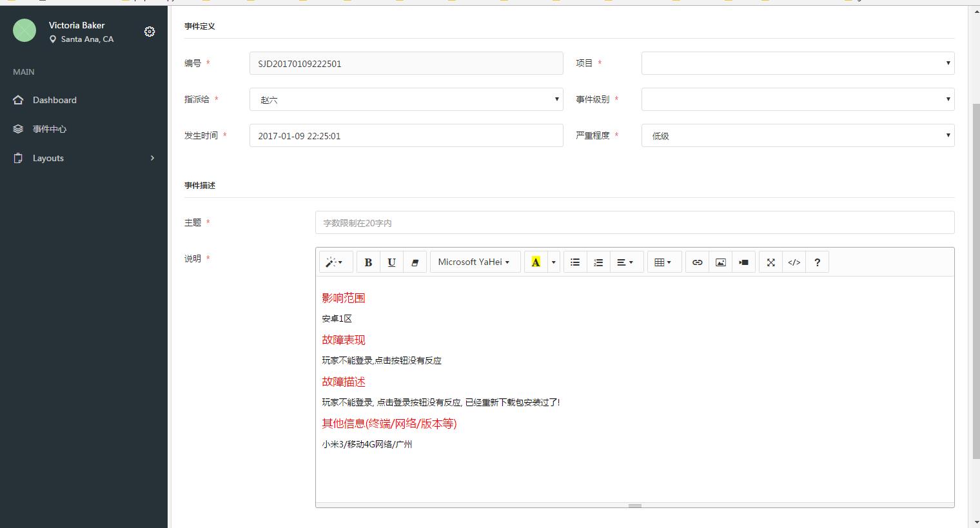Open the 事件级别 dropdown
The width and height of the screenshot is (980, 528).
(x=798, y=99)
